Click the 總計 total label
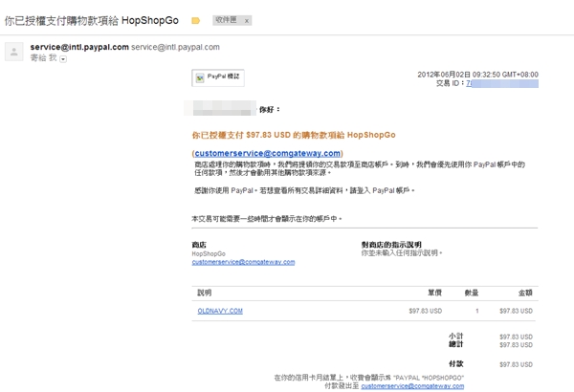The height and width of the screenshot is (392, 574). click(455, 344)
